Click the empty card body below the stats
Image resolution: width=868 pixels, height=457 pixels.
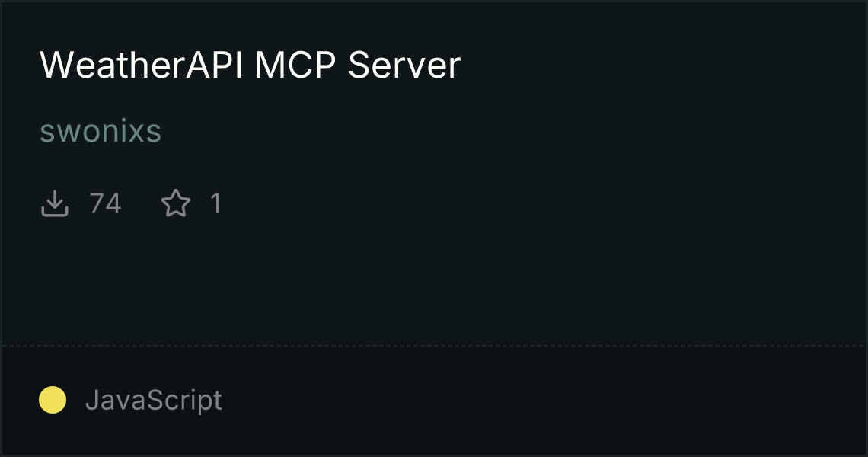pyautogui.click(x=434, y=283)
